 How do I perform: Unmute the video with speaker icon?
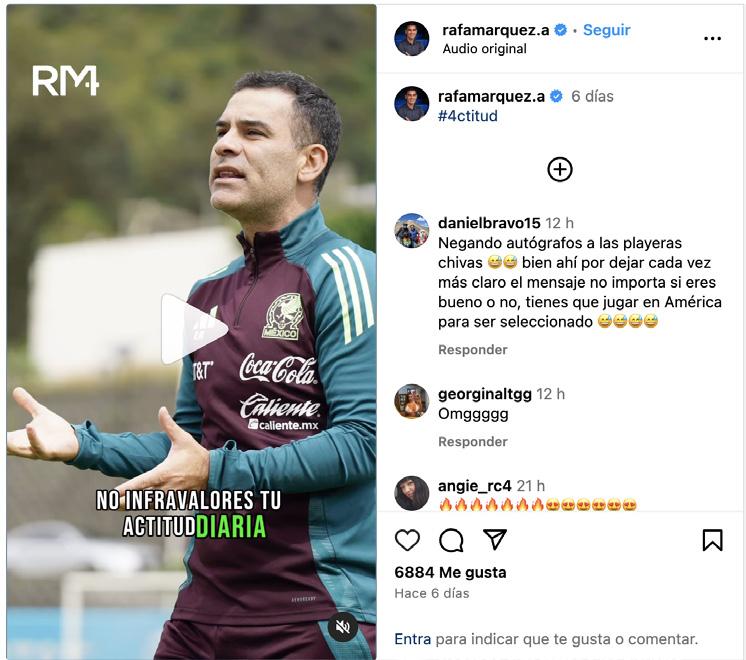pyautogui.click(x=343, y=627)
